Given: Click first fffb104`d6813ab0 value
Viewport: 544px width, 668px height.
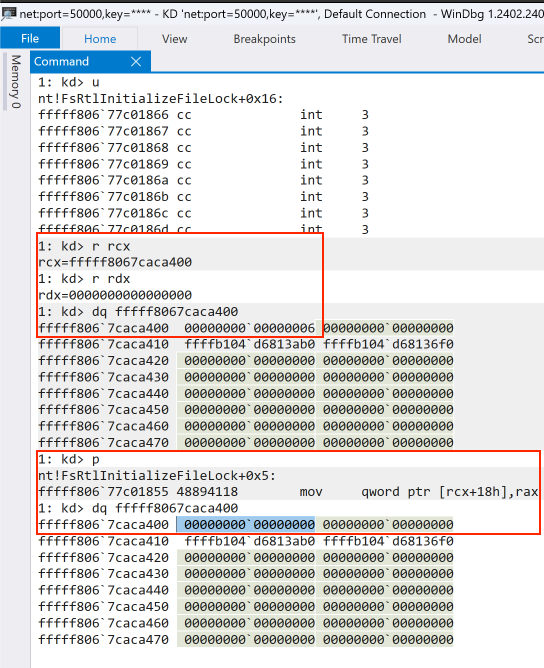Looking at the screenshot, I should (x=250, y=344).
